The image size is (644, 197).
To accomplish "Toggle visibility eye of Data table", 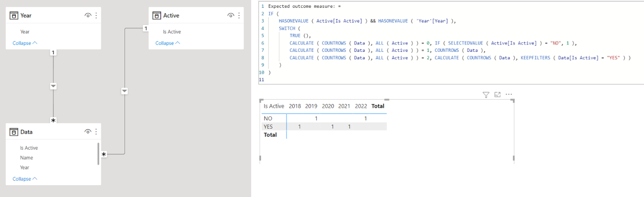I will 88,132.
